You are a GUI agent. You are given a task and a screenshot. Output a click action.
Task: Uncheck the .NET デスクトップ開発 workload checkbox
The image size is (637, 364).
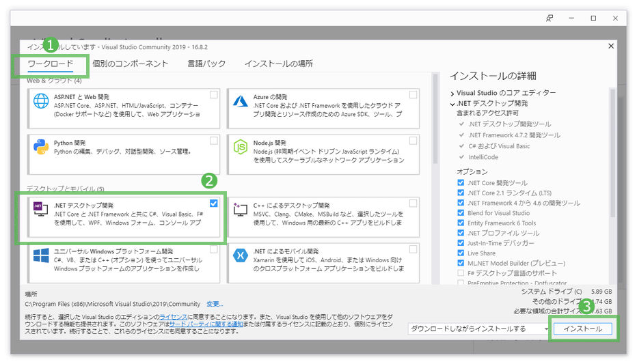coord(214,204)
